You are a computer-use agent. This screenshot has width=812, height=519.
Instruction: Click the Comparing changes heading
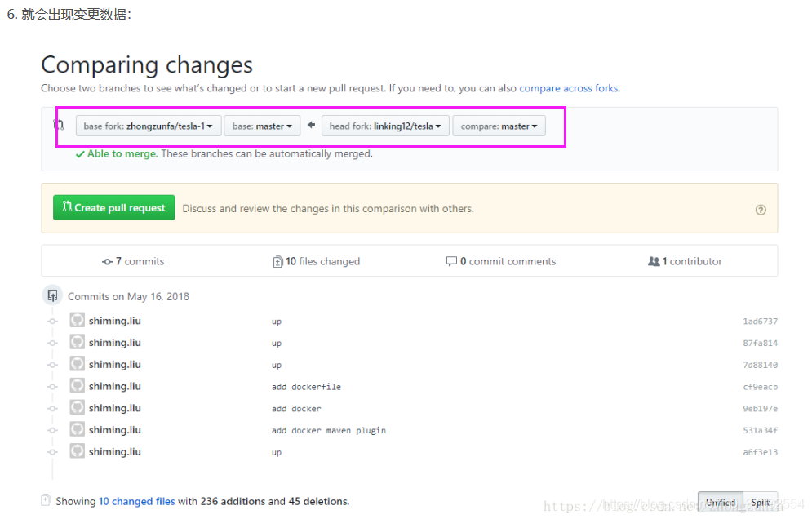147,65
